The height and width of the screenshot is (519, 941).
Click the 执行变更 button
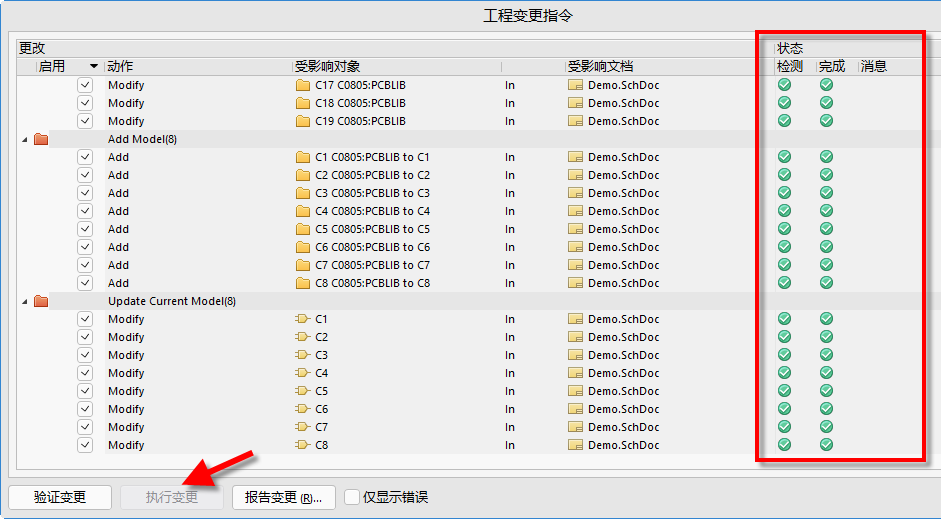pyautogui.click(x=172, y=497)
